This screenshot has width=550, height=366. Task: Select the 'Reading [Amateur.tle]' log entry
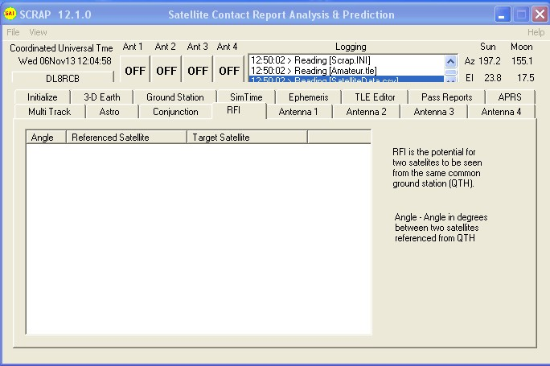[346, 71]
